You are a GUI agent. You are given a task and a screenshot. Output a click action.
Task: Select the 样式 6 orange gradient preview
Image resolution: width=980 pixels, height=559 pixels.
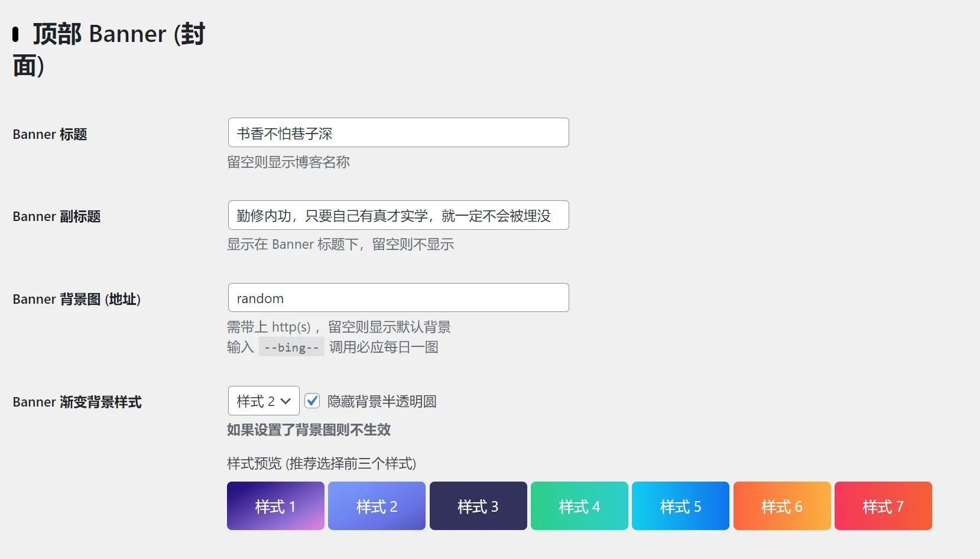pos(781,506)
